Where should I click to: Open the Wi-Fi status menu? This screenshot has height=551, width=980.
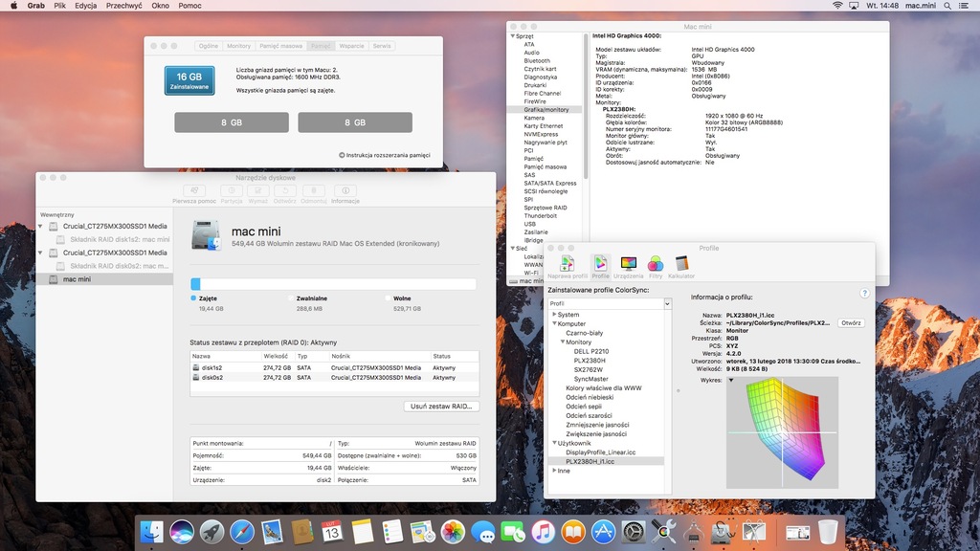pyautogui.click(x=837, y=6)
